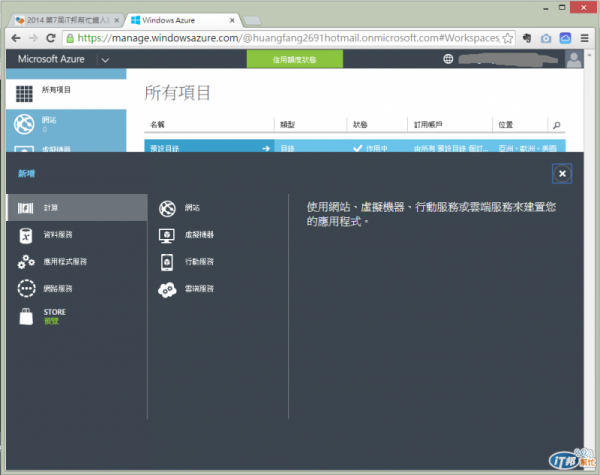
Task: Open the Chrome hamburger menu
Action: pyautogui.click(x=584, y=38)
